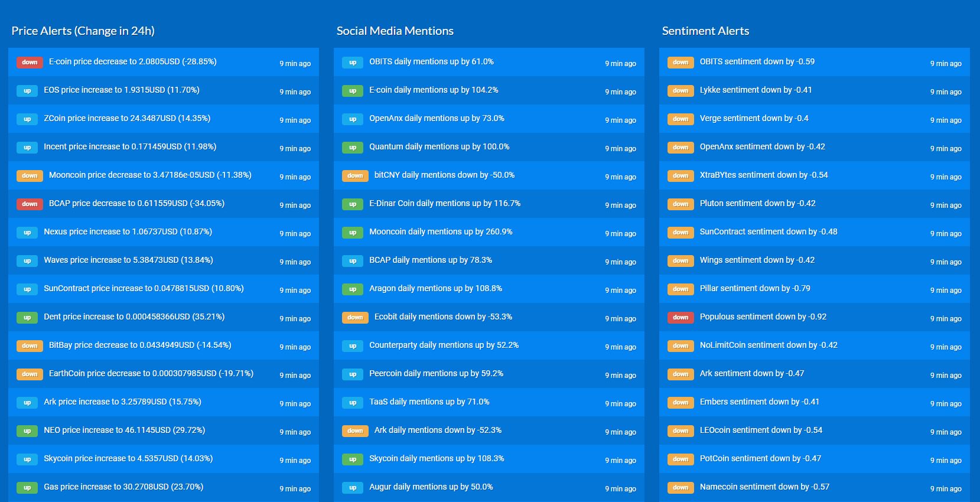Click the green up badge for Dent price increase
This screenshot has height=502, width=980.
(x=27, y=317)
